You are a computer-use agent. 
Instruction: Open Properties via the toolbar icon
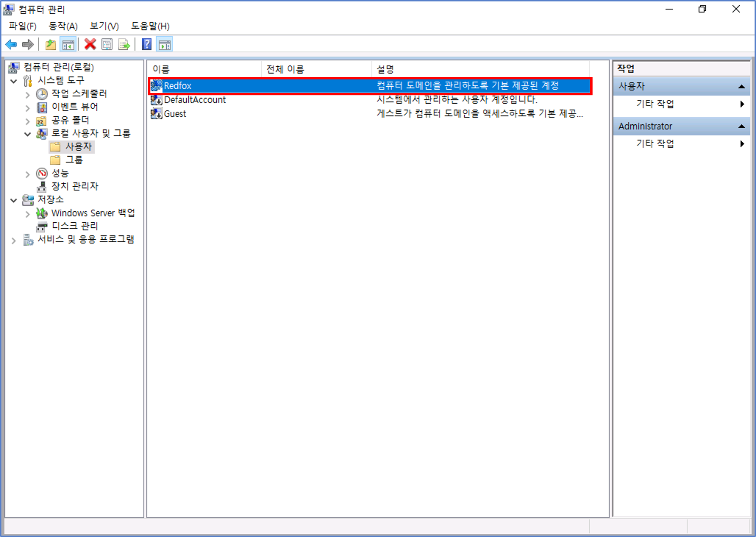pos(107,45)
